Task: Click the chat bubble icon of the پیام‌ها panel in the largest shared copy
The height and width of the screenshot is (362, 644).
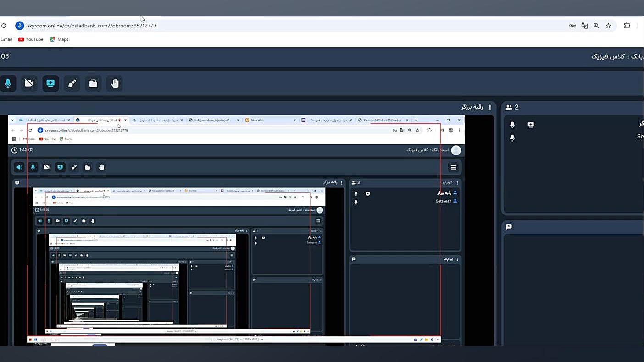Action: 354,259
